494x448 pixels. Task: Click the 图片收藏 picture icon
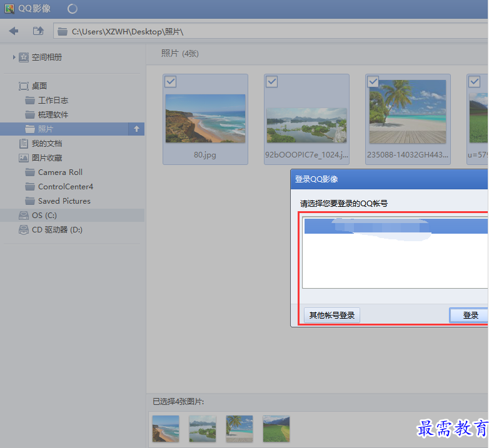click(24, 158)
